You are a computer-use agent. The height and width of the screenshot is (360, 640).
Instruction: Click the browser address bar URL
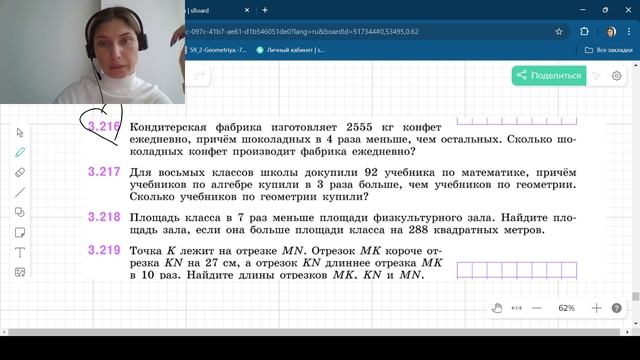tap(302, 31)
